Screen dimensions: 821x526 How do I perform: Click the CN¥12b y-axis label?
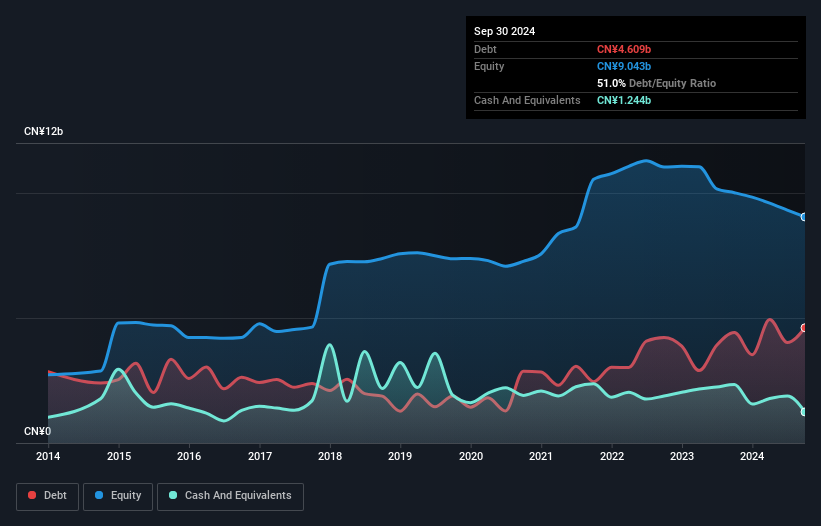point(43,131)
